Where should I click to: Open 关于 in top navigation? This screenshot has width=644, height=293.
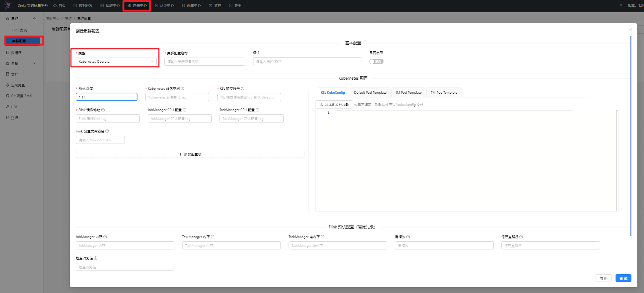coord(235,6)
